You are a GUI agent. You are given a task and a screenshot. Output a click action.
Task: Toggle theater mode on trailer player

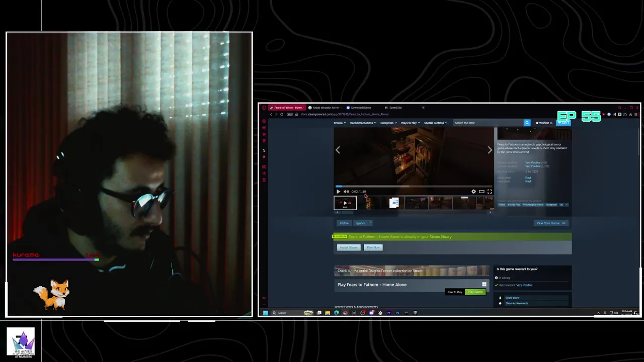coord(481,192)
